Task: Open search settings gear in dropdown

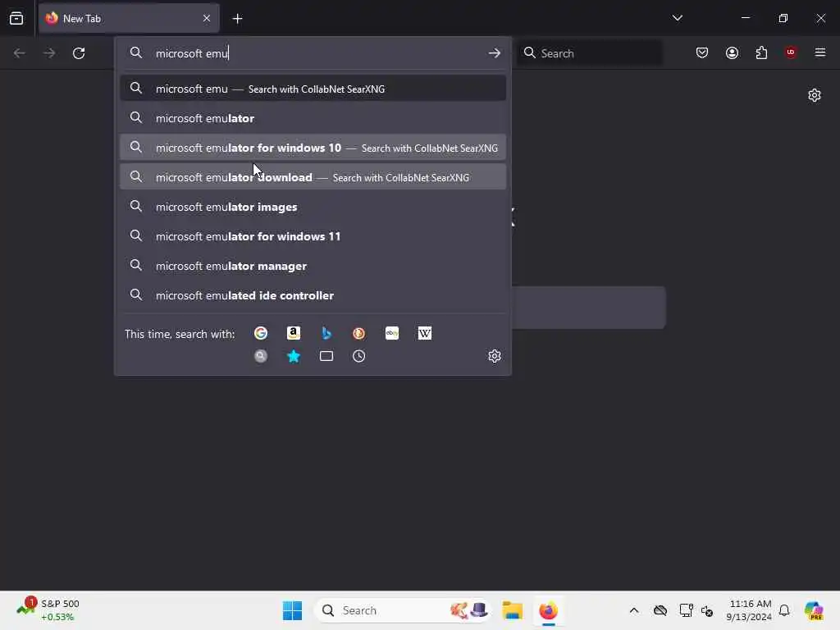Action: tap(494, 356)
